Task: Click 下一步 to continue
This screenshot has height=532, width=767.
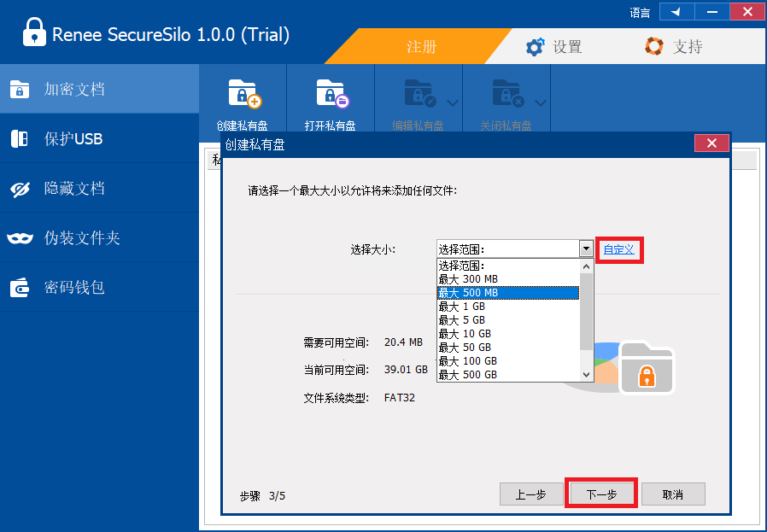Action: coord(601,494)
